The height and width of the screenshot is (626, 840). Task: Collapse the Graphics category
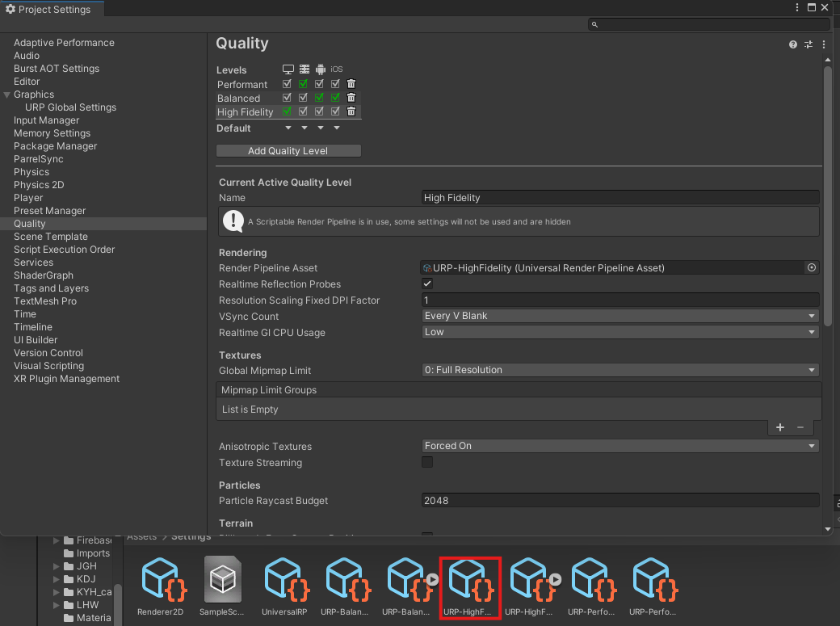[7, 95]
